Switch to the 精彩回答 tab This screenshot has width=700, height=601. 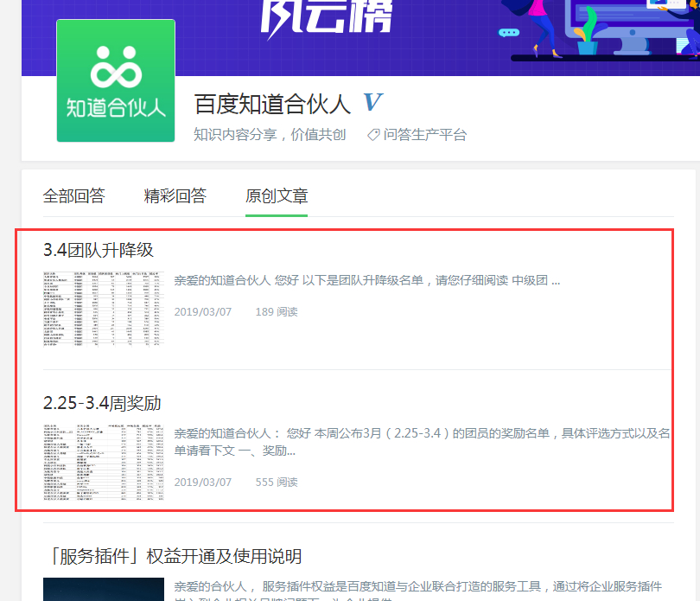[175, 195]
